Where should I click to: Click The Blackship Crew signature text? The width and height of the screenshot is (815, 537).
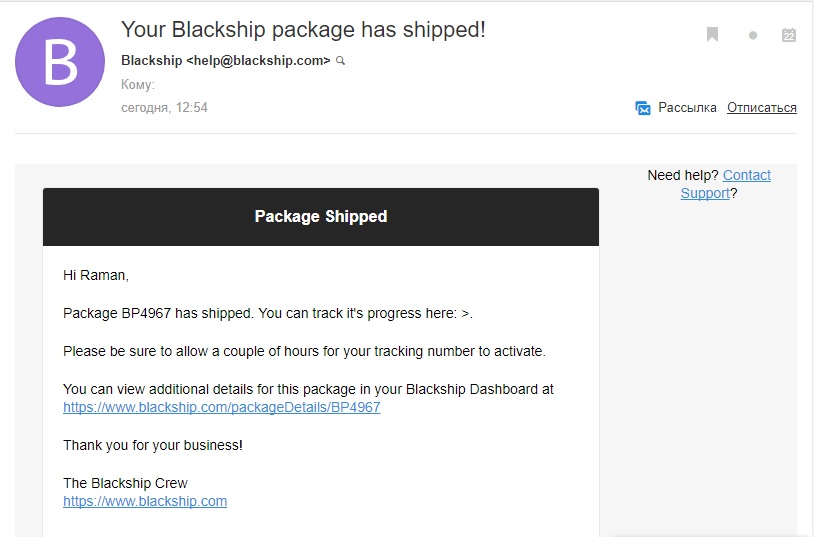point(125,483)
